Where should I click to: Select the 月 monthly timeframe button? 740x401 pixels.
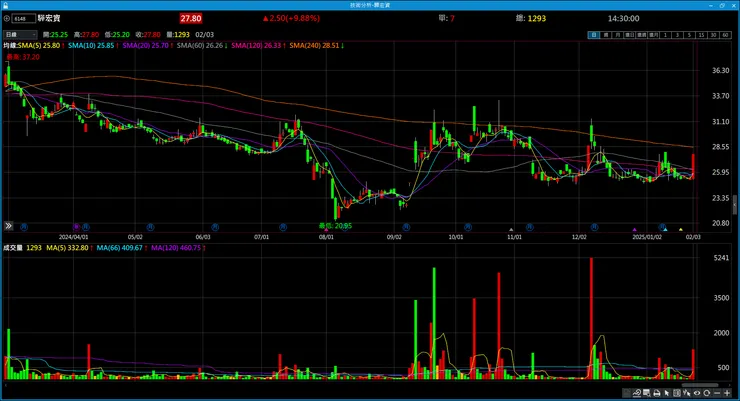coord(617,35)
